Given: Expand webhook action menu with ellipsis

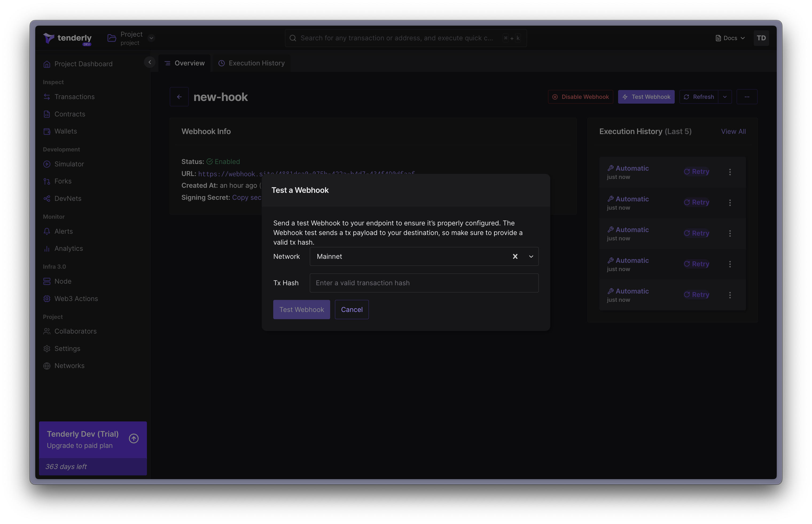Looking at the screenshot, I should [x=747, y=96].
